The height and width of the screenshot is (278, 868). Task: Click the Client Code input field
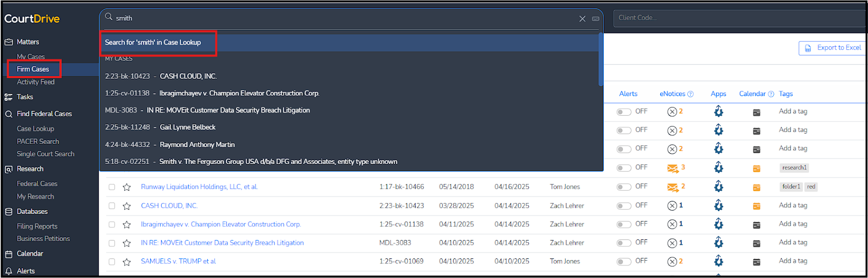pyautogui.click(x=740, y=18)
